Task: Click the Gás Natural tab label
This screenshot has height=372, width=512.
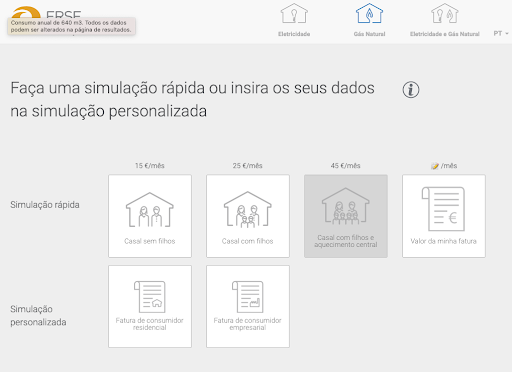Action: (x=369, y=34)
